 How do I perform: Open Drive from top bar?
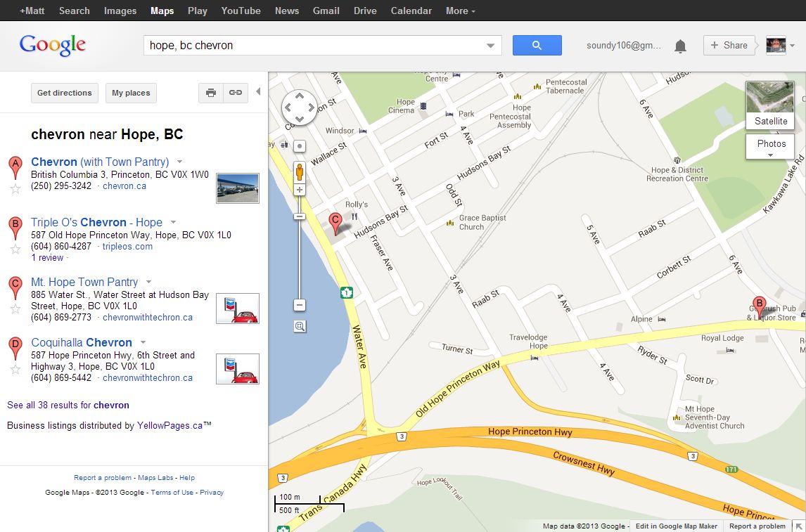tap(365, 11)
